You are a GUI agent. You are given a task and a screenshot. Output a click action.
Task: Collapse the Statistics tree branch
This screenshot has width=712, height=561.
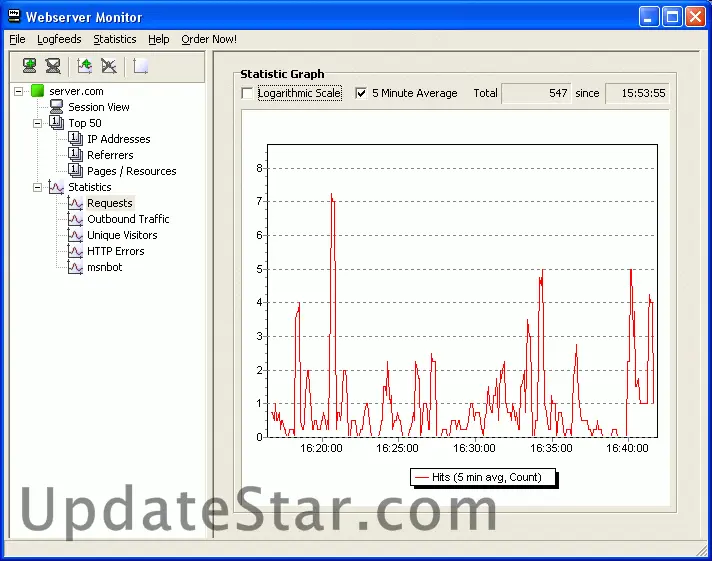point(37,187)
